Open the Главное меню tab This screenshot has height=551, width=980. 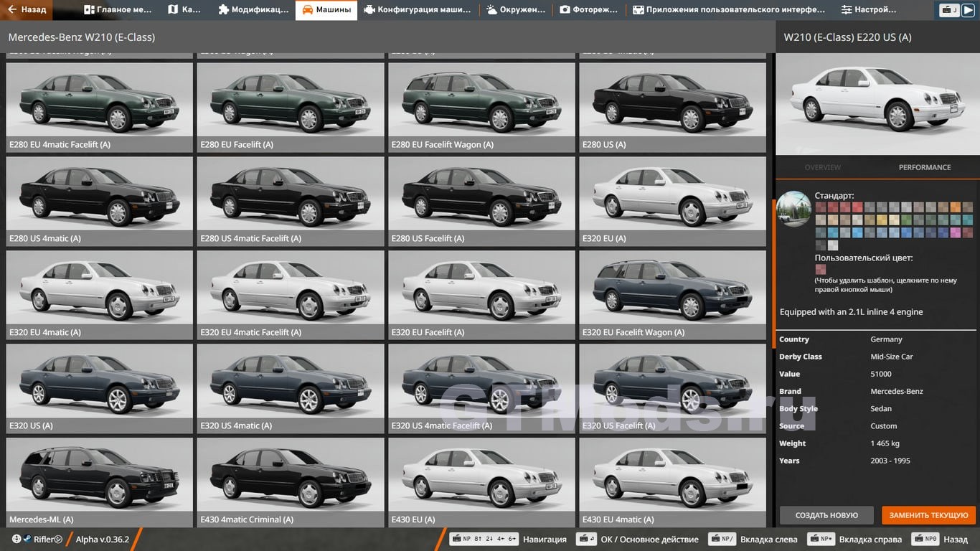click(118, 10)
